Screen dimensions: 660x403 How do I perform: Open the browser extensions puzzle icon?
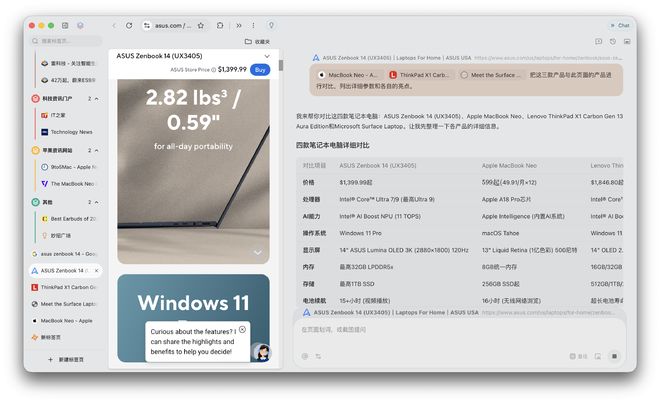point(218,25)
